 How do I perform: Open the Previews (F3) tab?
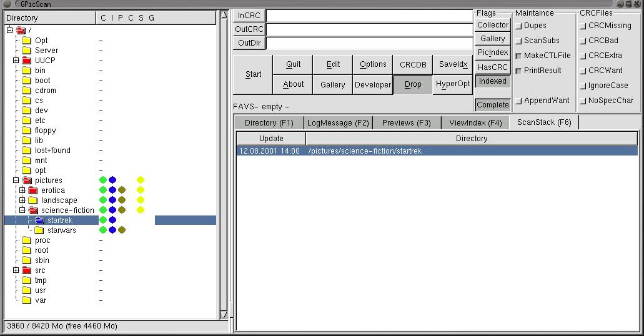[406, 123]
